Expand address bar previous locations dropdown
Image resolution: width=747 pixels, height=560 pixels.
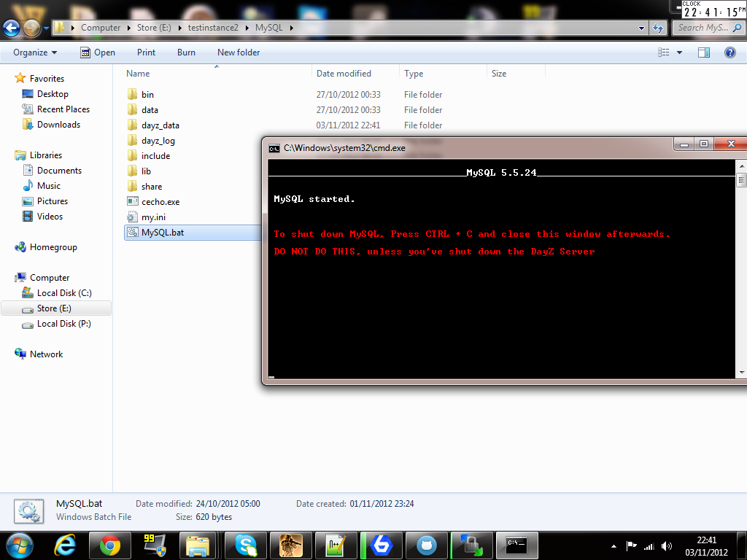(642, 28)
